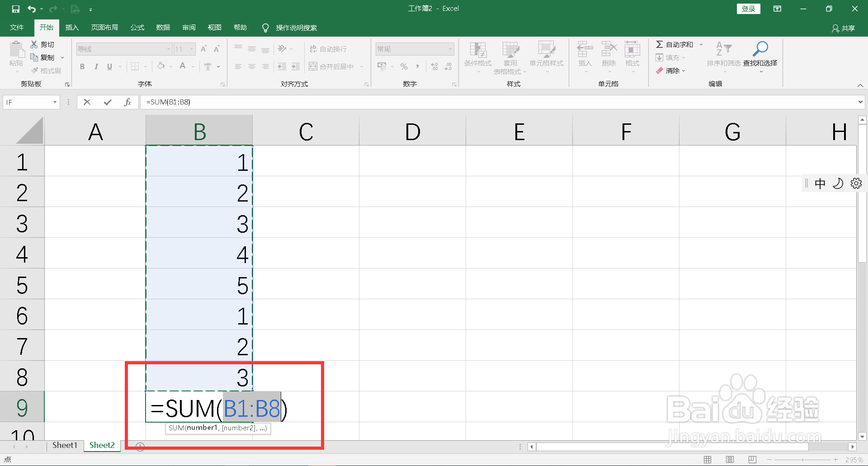The image size is (868, 466).
Task: Click Select All corner triangle
Action: coord(29,130)
